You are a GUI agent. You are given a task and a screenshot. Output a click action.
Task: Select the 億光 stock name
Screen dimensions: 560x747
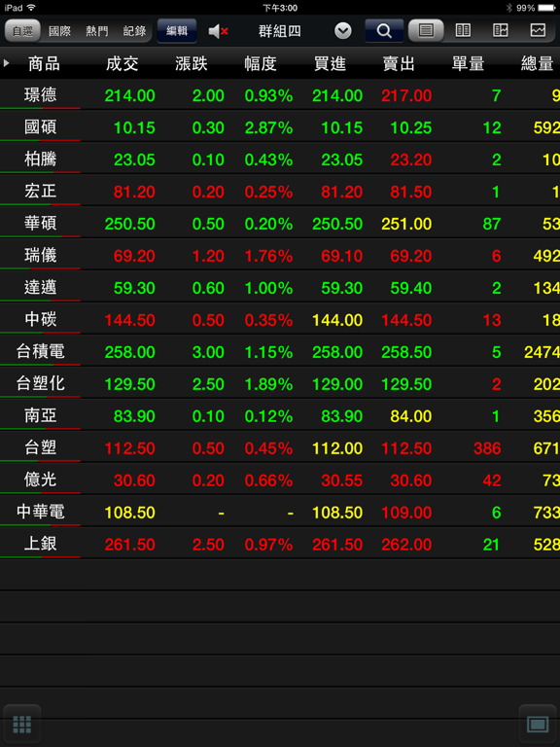[x=41, y=480]
